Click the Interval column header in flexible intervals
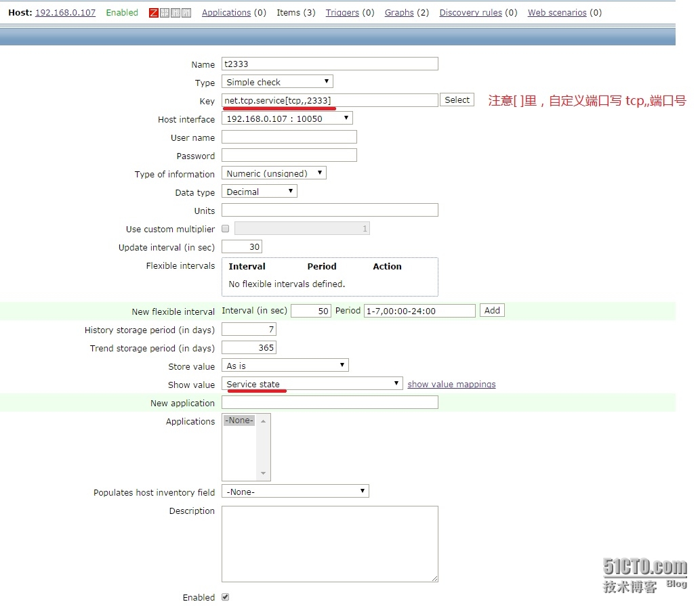This screenshot has height=606, width=700. point(247,266)
